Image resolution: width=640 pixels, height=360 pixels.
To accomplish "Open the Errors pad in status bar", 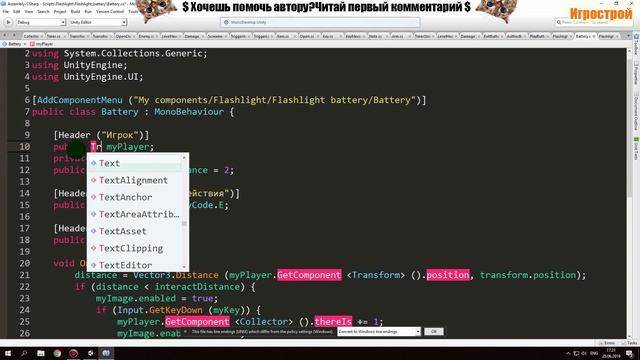I will (x=608, y=343).
